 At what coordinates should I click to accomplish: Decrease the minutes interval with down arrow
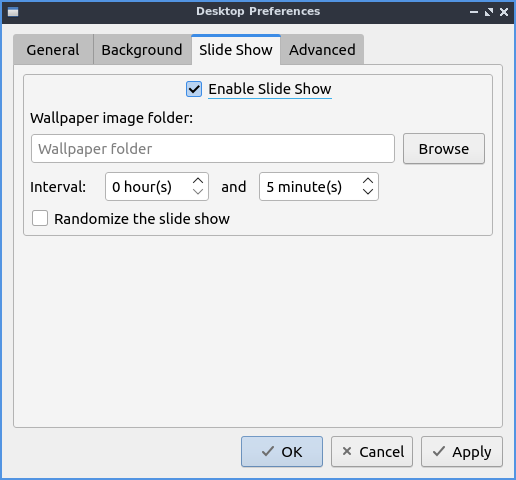(368, 192)
